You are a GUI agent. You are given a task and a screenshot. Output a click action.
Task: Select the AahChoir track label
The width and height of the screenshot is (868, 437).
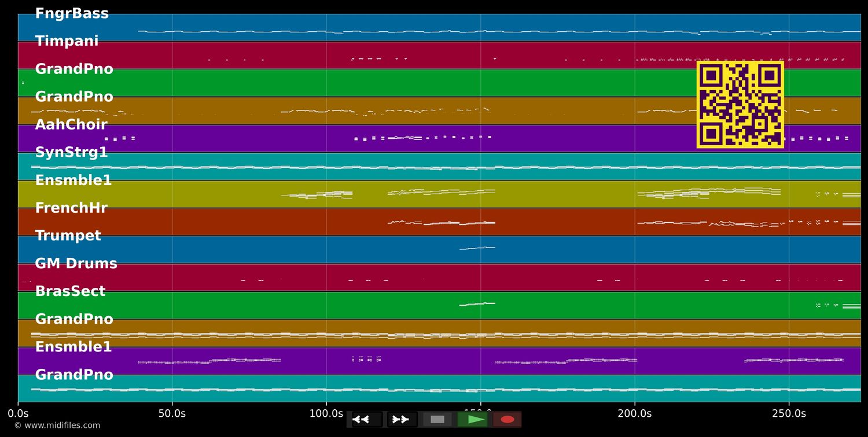71,124
